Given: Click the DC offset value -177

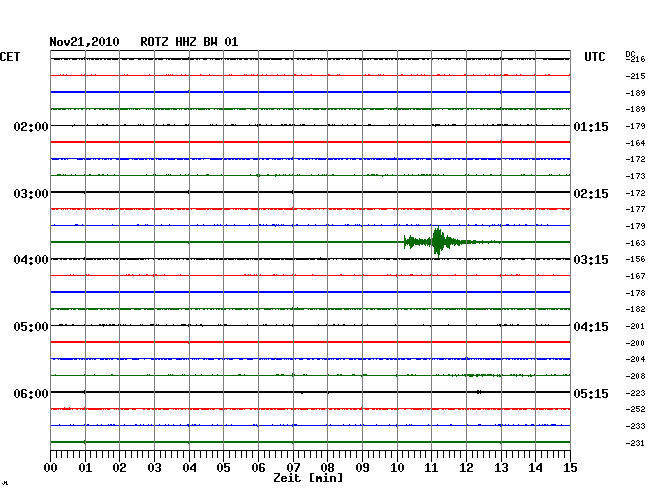Looking at the screenshot, I should coord(635,209).
